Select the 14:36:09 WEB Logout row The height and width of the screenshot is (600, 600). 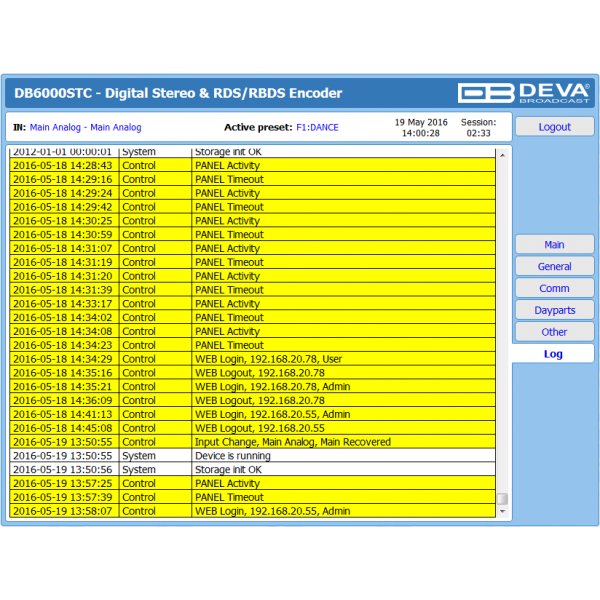253,400
